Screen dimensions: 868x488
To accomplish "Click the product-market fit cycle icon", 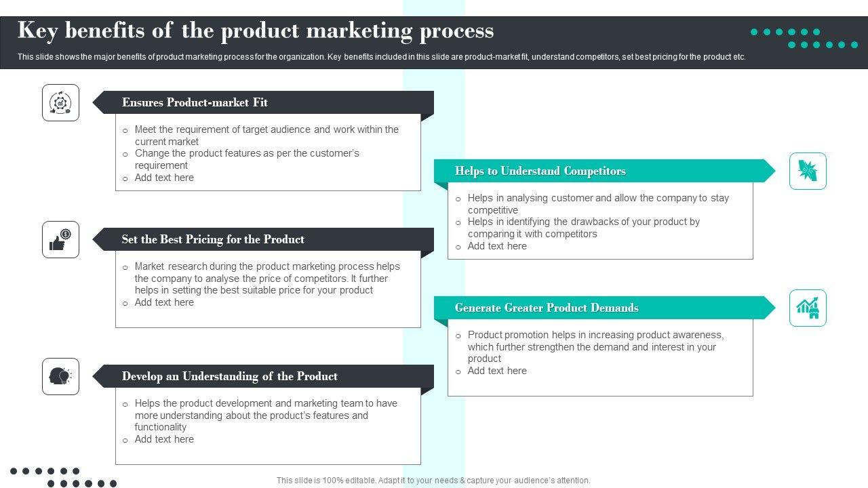I will [60, 103].
